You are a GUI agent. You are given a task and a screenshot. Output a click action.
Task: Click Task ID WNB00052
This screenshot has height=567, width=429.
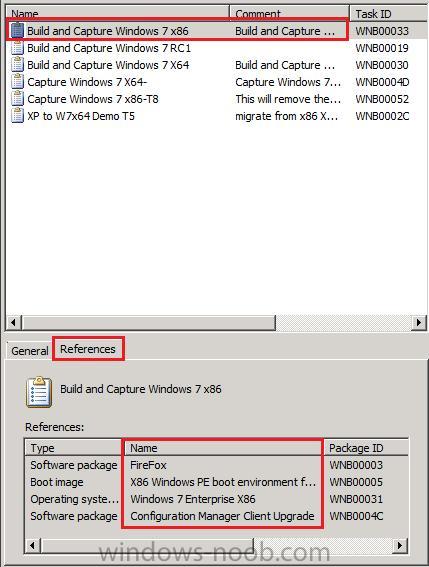click(x=382, y=99)
